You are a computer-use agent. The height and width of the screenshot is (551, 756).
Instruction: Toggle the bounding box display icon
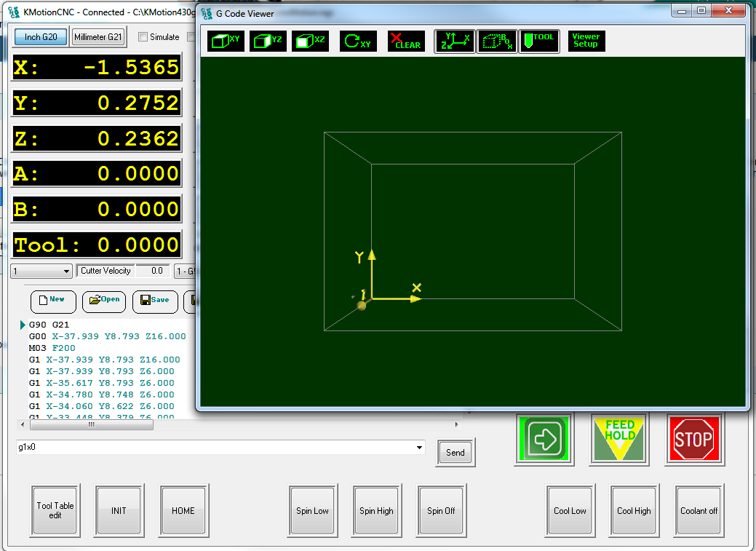coord(498,41)
